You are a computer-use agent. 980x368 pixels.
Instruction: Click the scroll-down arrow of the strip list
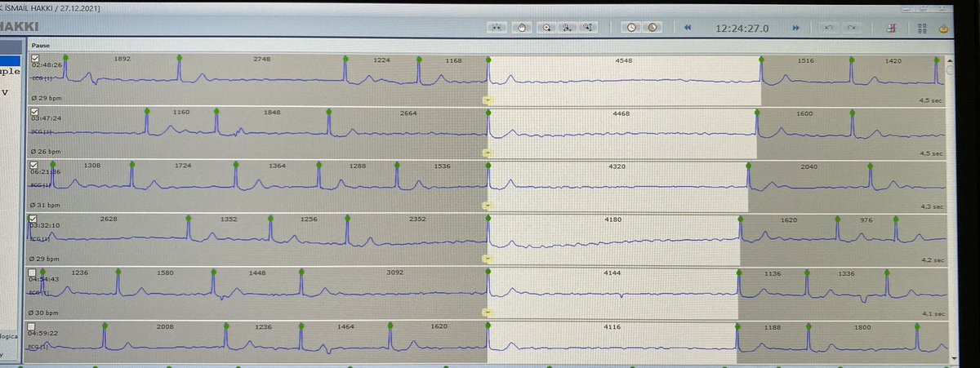point(952,357)
